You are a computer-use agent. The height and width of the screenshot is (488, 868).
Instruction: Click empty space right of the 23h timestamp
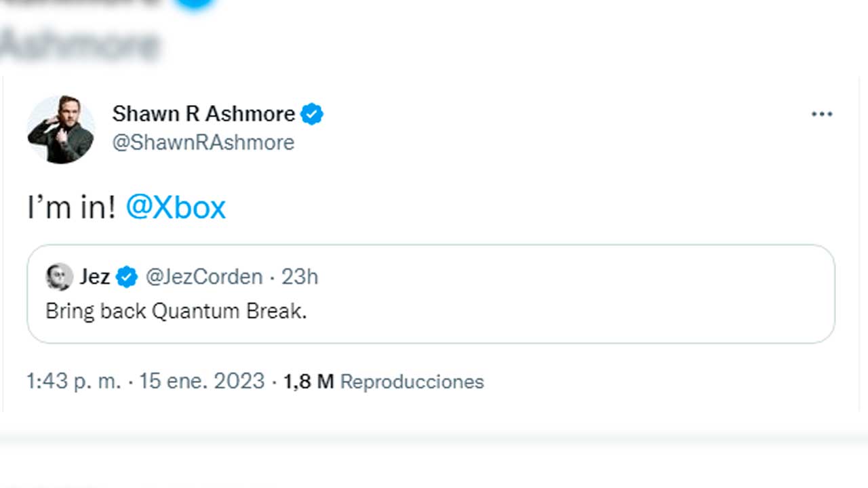pyautogui.click(x=542, y=277)
